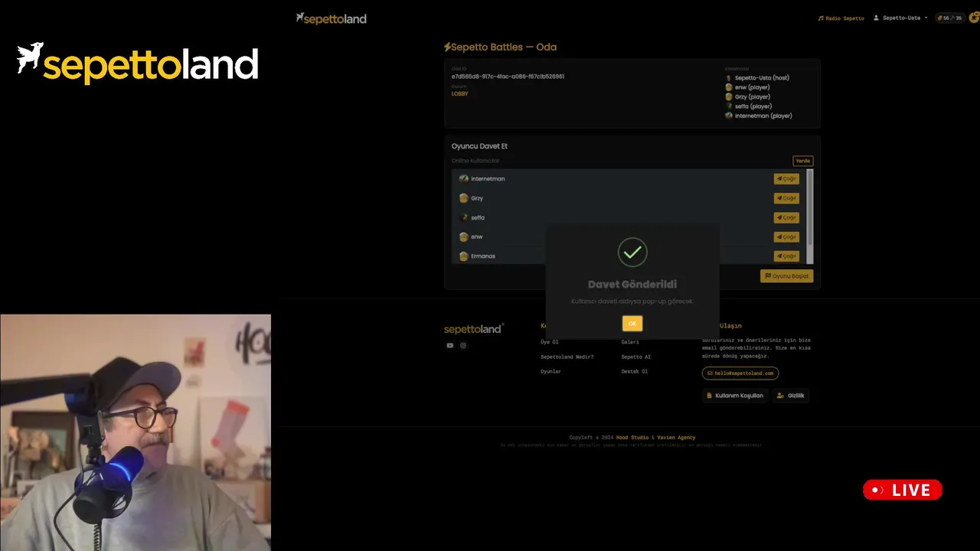Click the internetman avatar in the invite list
The image size is (980, 551).
tap(464, 178)
